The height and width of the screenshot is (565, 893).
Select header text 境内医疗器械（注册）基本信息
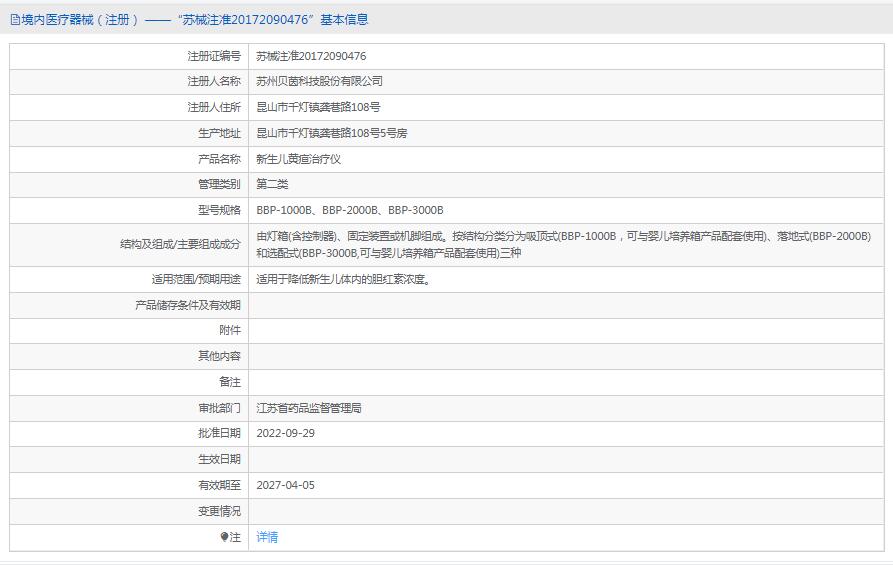[194, 20]
